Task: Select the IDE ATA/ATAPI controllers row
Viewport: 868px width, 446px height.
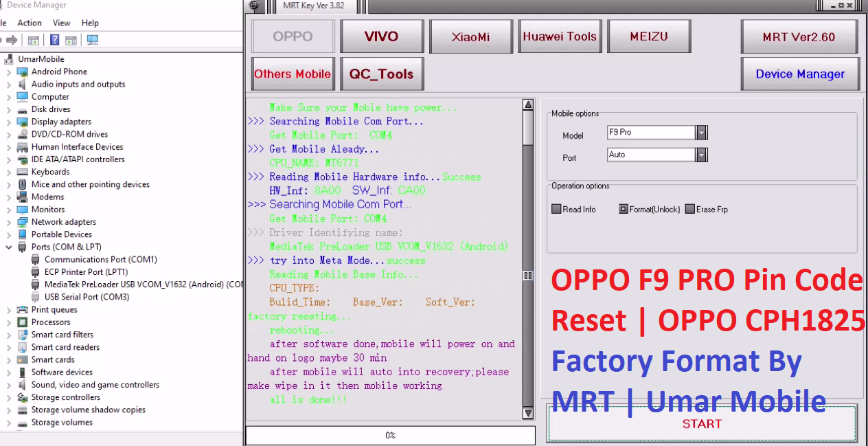Action: click(x=78, y=159)
